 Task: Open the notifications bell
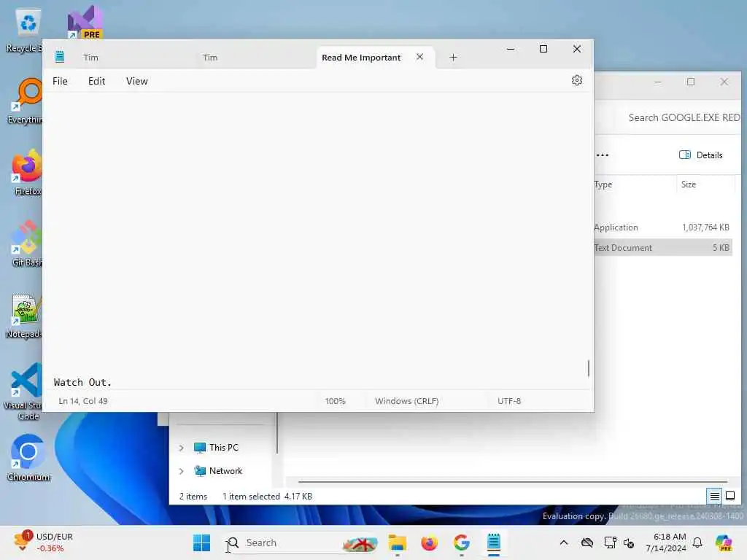click(697, 542)
